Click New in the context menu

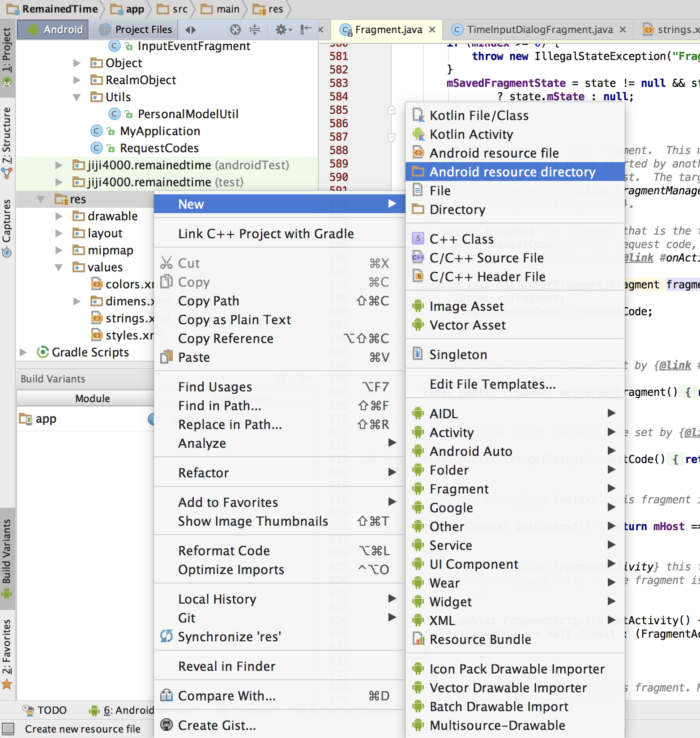point(279,204)
